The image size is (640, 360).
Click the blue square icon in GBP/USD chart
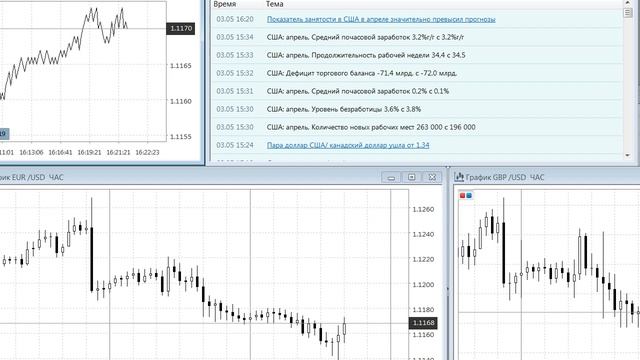coord(469,196)
